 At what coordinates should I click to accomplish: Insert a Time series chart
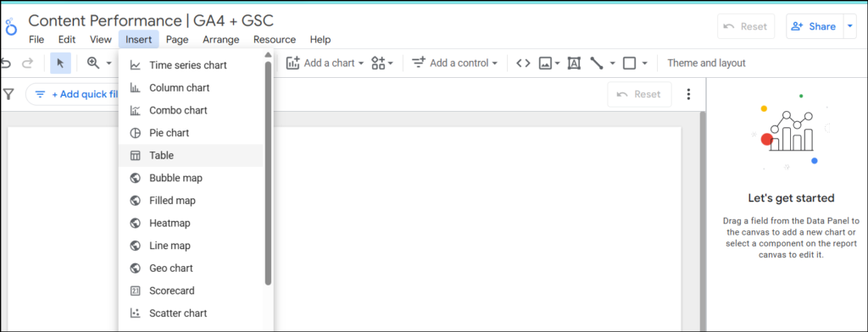click(191, 65)
